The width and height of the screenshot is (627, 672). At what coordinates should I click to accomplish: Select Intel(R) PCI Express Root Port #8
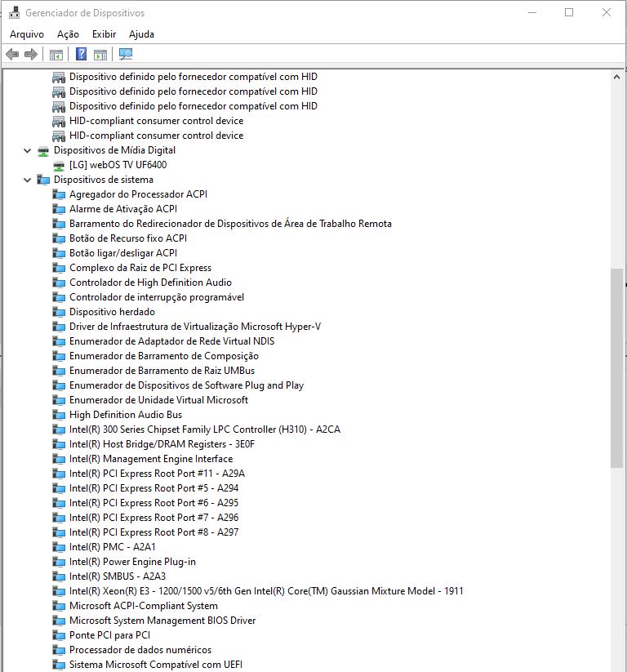[x=153, y=532]
